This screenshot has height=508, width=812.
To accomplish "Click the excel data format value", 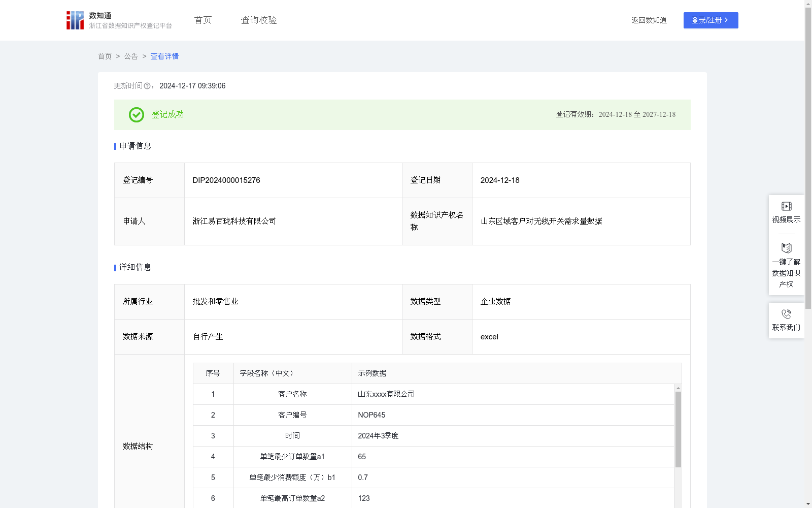I will pos(489,337).
